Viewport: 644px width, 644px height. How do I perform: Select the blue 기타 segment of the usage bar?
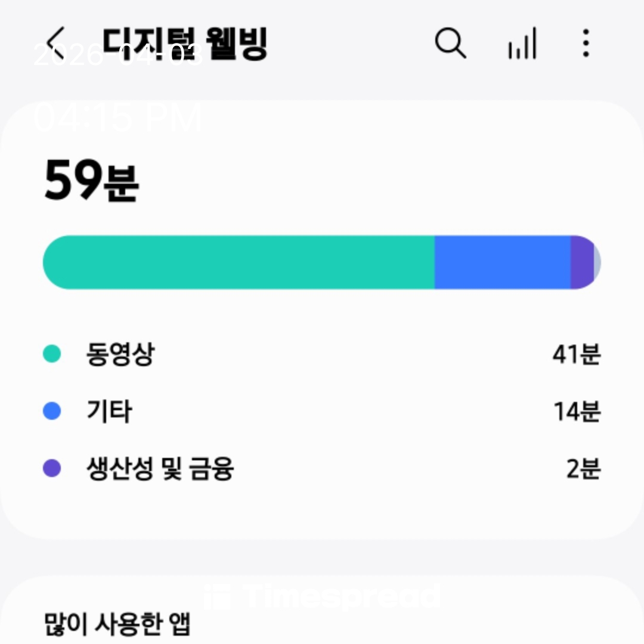(502, 262)
